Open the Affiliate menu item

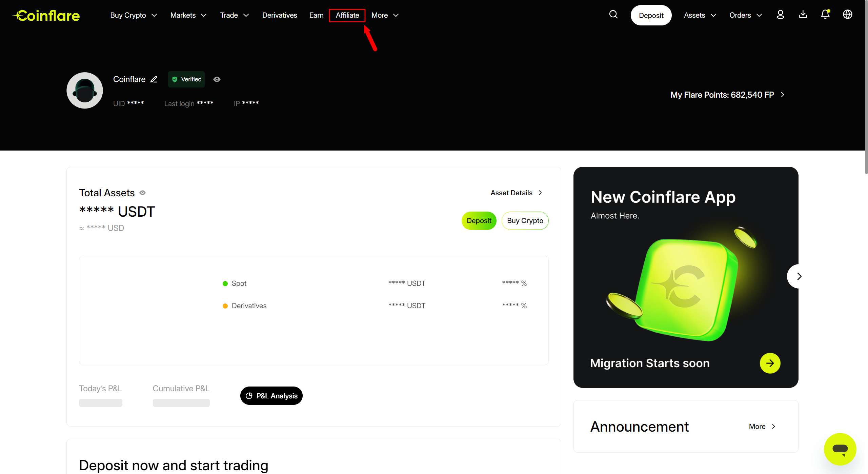pos(347,15)
